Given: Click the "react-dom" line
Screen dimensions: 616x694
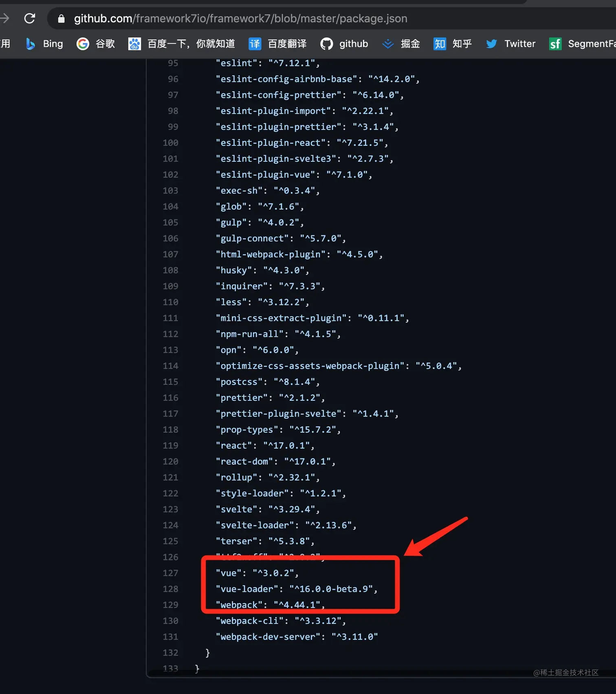Looking at the screenshot, I should point(275,461).
